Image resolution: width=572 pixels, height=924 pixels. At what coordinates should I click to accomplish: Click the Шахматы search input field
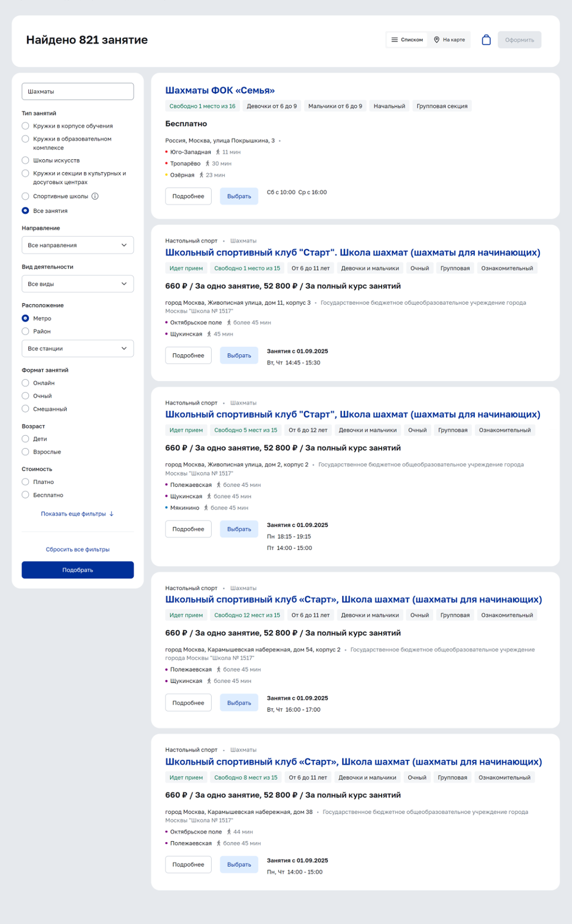[78, 91]
